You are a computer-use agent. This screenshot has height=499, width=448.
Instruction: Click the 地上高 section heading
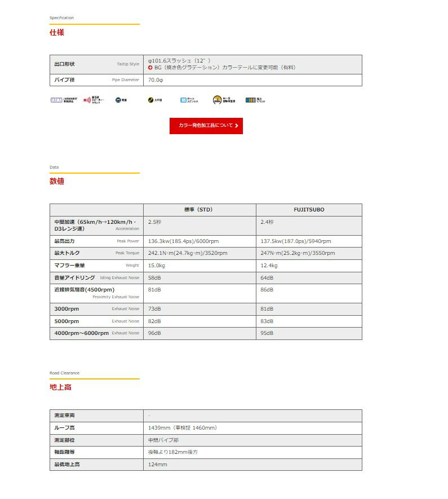click(x=60, y=387)
